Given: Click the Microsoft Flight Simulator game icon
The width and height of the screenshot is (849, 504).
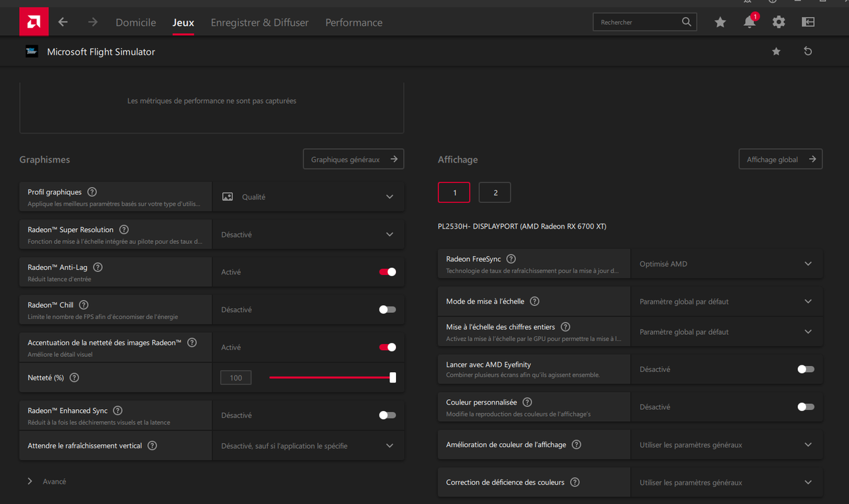Looking at the screenshot, I should (x=32, y=52).
